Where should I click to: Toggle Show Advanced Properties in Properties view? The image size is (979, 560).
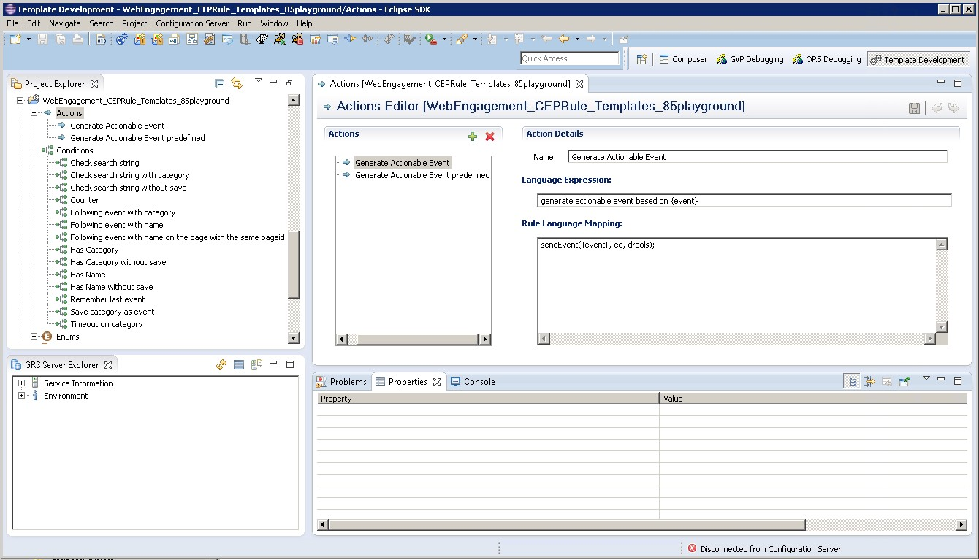869,381
